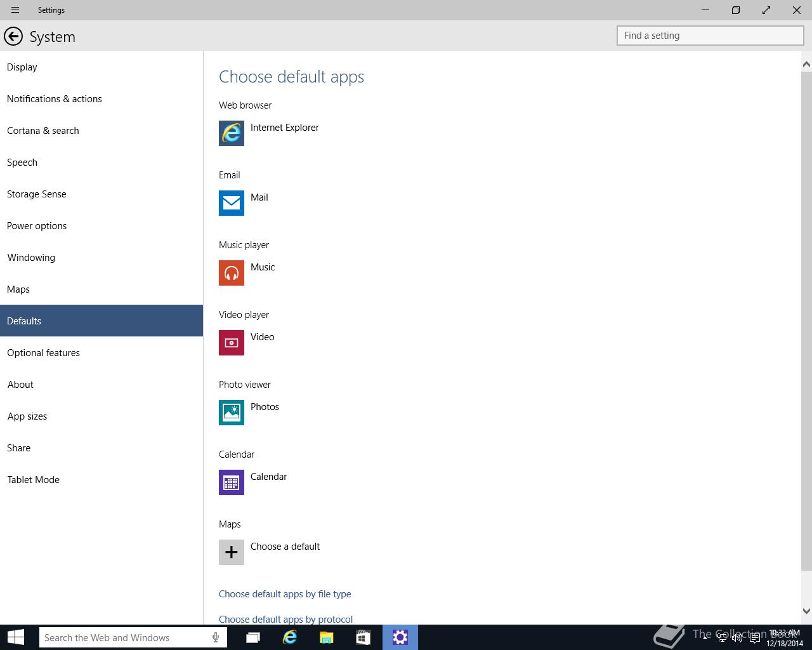
Task: Open the Store from the taskbar
Action: (x=363, y=637)
